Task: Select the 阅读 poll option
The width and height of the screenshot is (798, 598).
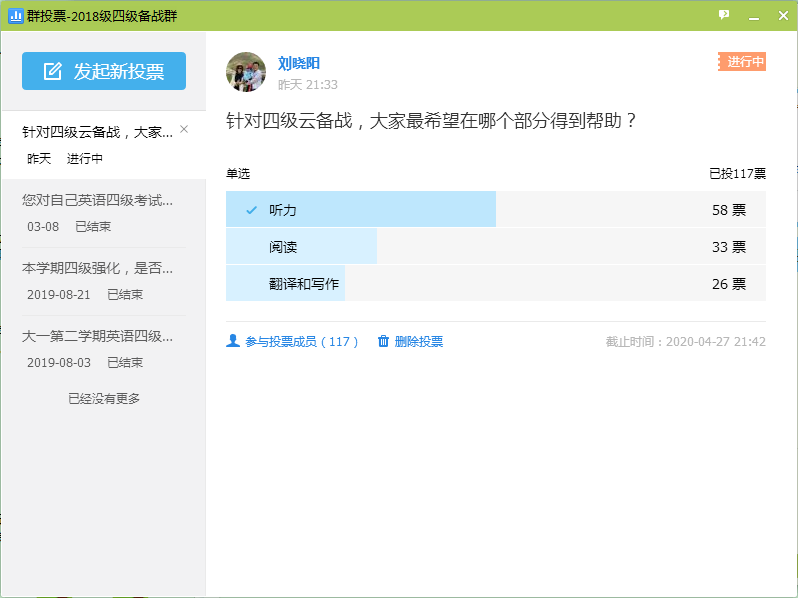Action: tap(496, 247)
